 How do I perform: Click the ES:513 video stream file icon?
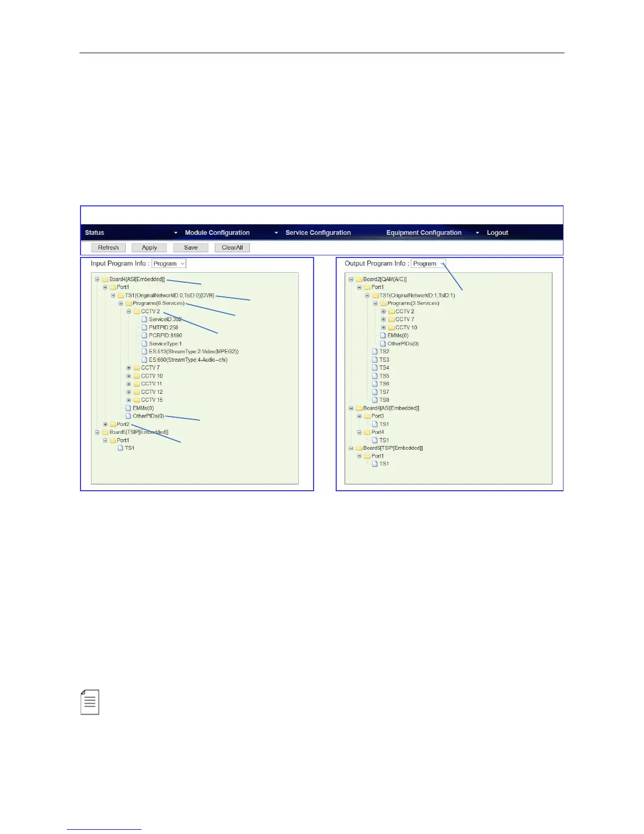click(144, 352)
